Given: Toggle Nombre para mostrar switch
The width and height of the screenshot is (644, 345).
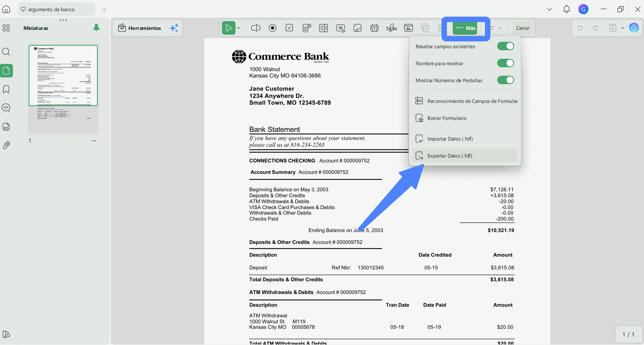Looking at the screenshot, I should (505, 63).
